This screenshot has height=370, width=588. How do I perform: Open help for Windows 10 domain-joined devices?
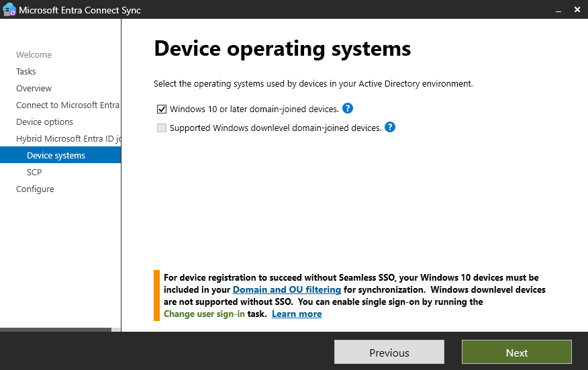point(348,109)
